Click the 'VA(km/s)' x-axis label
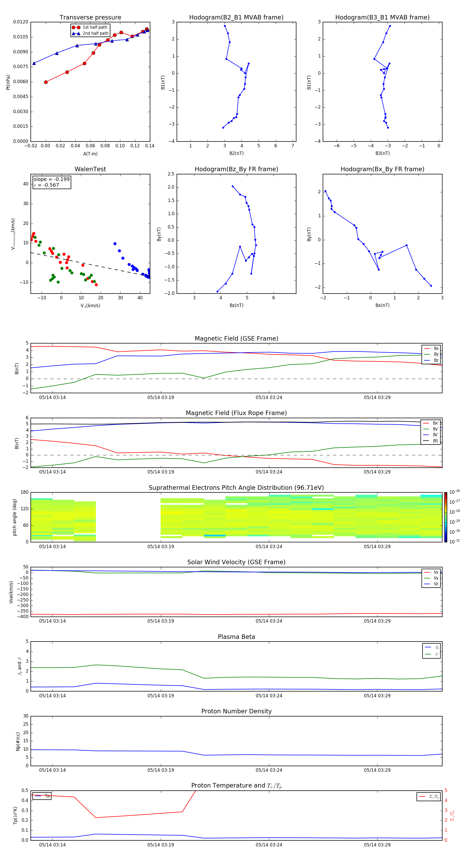Image resolution: width=473 pixels, height=868 pixels. tap(90, 306)
